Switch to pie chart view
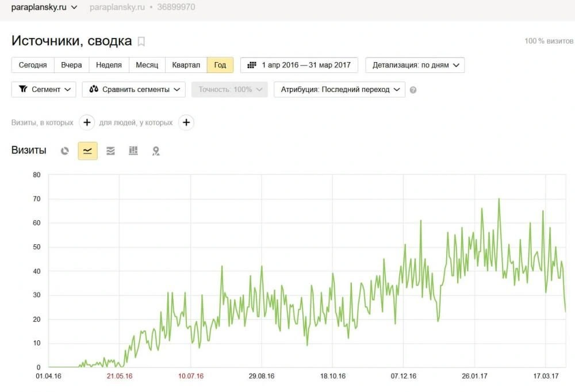Image resolution: width=575 pixels, height=392 pixels. click(65, 151)
